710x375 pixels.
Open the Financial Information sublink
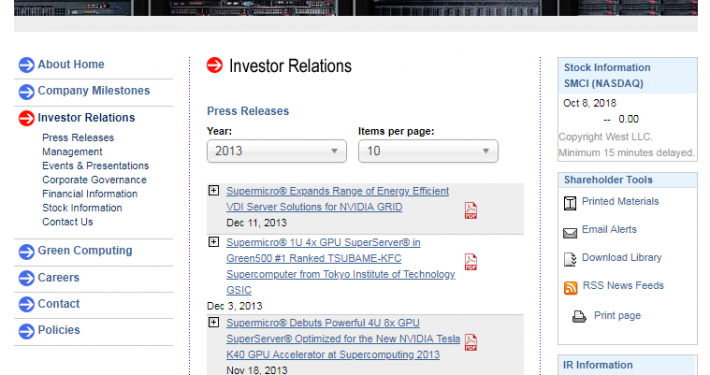(x=90, y=194)
